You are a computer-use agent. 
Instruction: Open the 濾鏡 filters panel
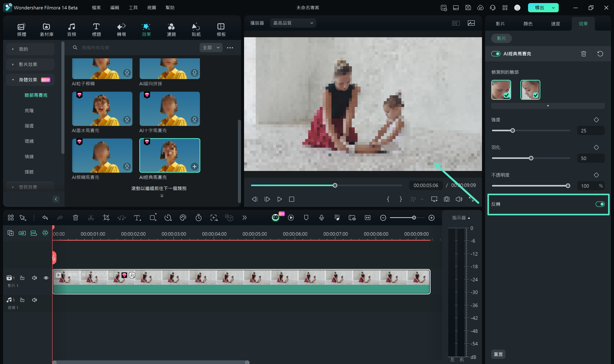[171, 29]
